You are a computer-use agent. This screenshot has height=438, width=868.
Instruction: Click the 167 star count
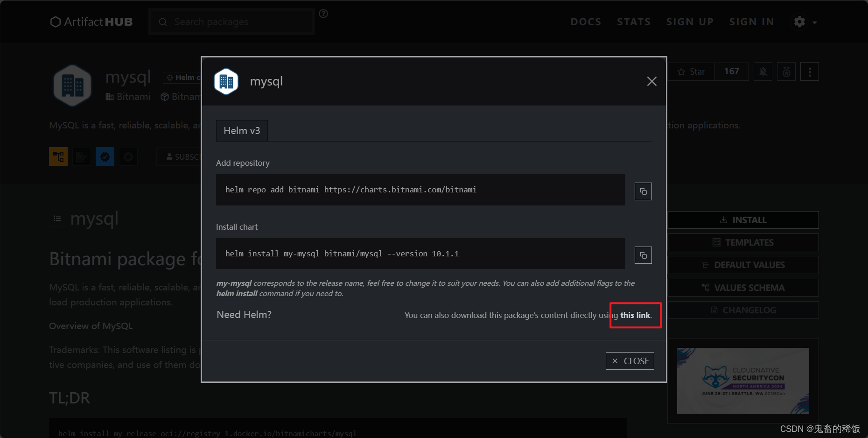732,71
